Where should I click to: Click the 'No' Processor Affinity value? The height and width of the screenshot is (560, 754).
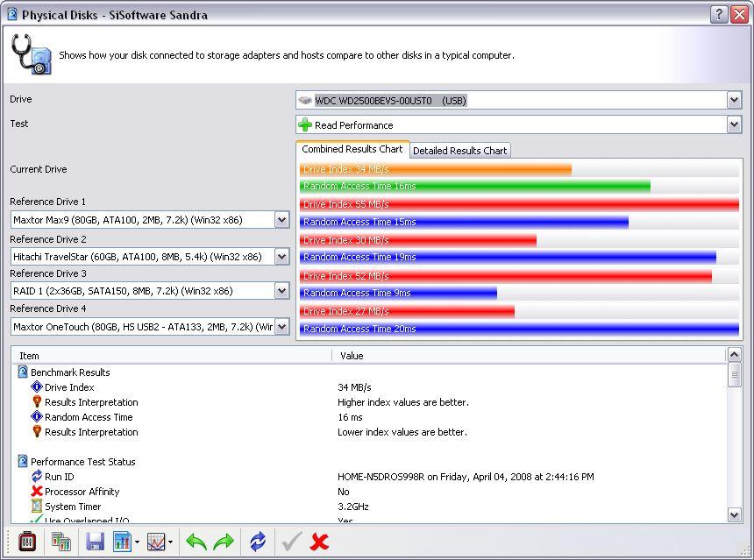pyautogui.click(x=344, y=492)
